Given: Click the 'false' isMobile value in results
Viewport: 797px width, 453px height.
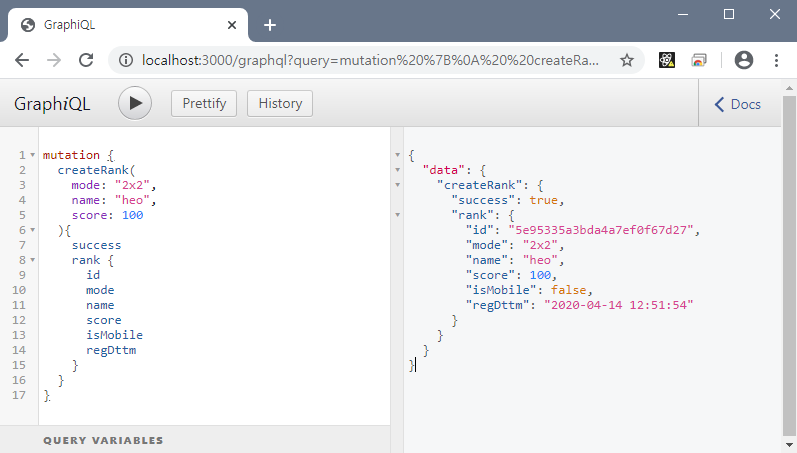Looking at the screenshot, I should 568,290.
